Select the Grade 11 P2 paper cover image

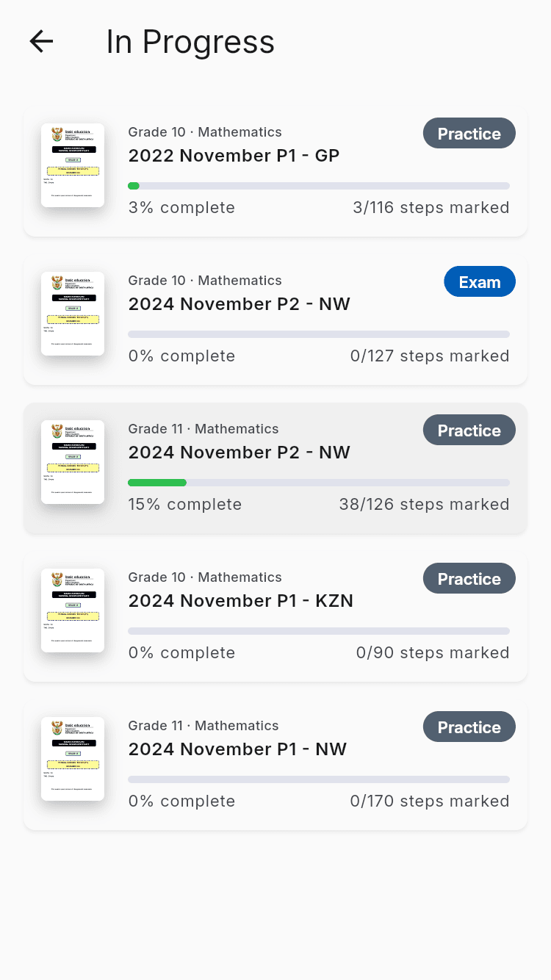click(72, 461)
